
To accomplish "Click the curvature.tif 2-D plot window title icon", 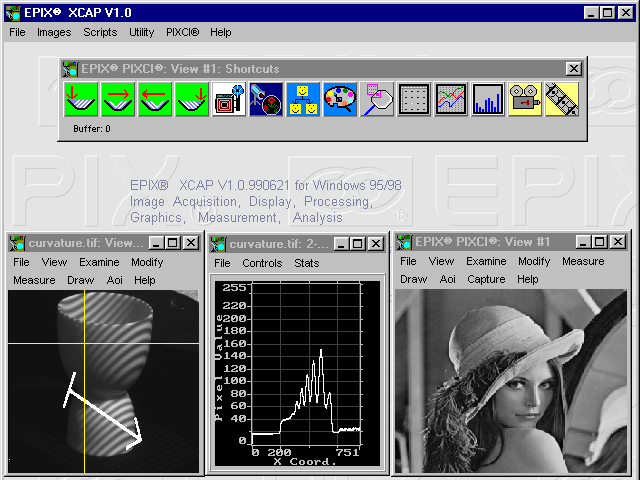I will [x=218, y=244].
